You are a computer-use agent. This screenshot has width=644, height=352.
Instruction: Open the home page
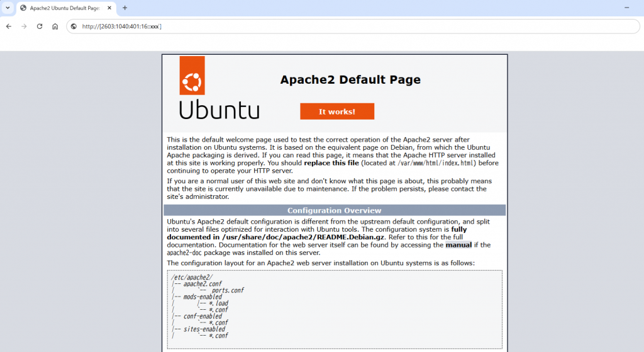55,26
